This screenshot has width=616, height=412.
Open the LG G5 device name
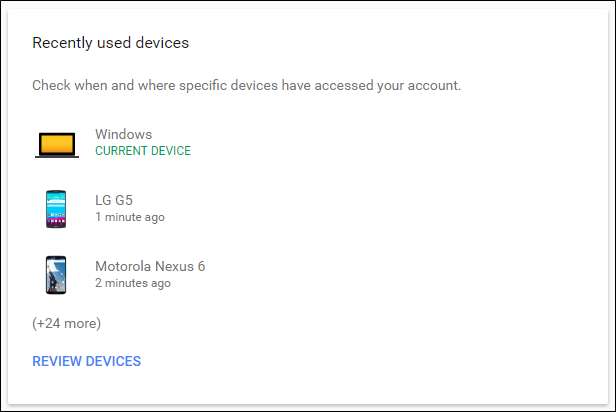114,200
